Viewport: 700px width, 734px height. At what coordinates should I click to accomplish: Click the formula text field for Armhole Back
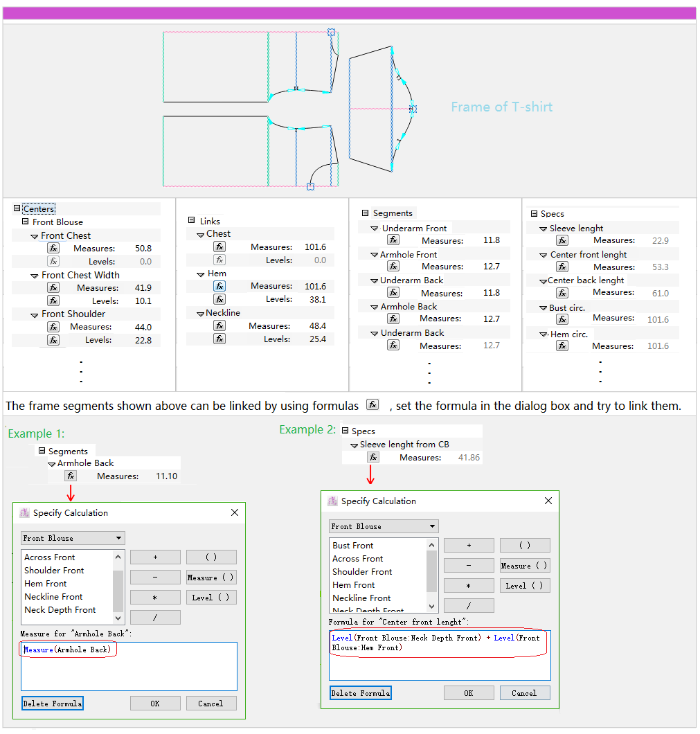[x=129, y=665]
